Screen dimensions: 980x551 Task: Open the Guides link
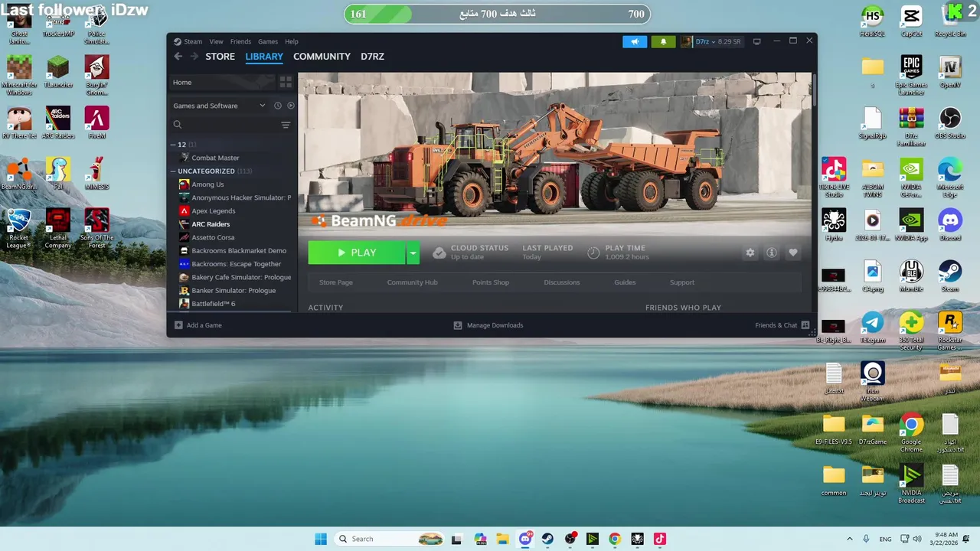coord(625,282)
